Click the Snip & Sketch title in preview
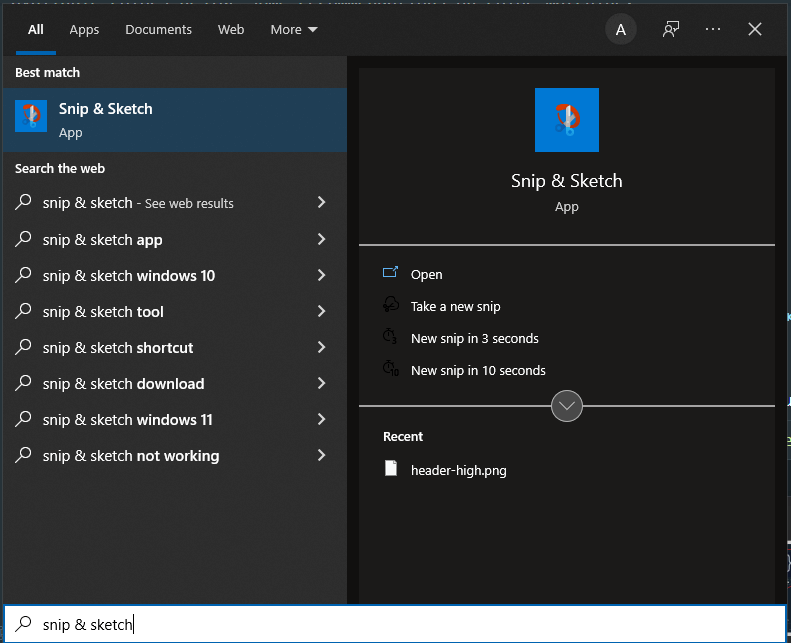The width and height of the screenshot is (791, 643). click(x=567, y=181)
